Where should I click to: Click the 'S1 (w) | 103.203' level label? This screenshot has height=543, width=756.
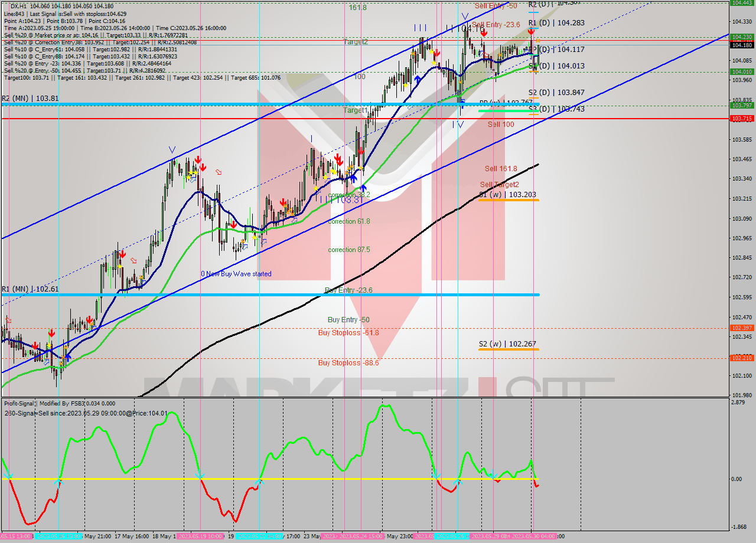[x=509, y=195]
